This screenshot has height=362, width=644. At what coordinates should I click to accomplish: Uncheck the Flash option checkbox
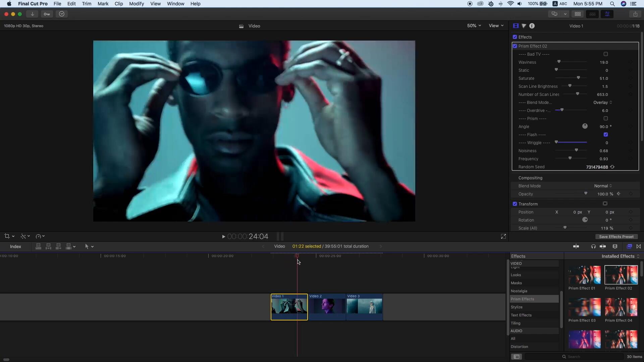606,135
